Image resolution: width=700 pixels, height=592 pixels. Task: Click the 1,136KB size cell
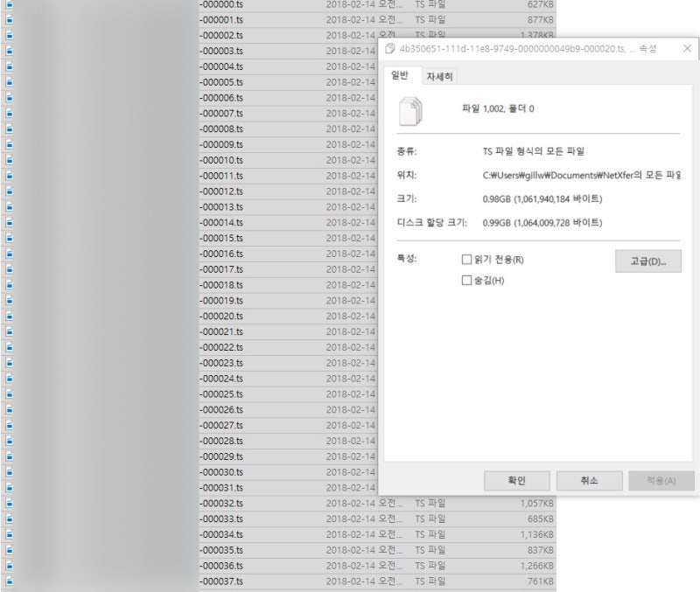click(x=536, y=534)
